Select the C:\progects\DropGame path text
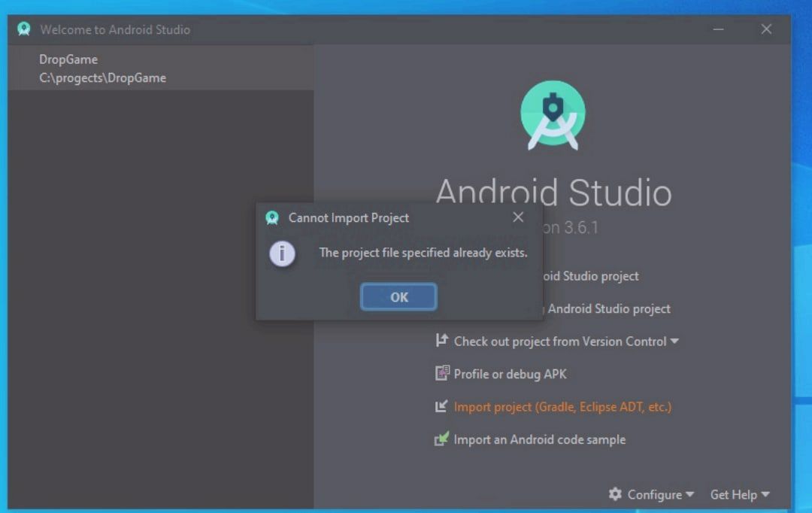 pyautogui.click(x=102, y=77)
